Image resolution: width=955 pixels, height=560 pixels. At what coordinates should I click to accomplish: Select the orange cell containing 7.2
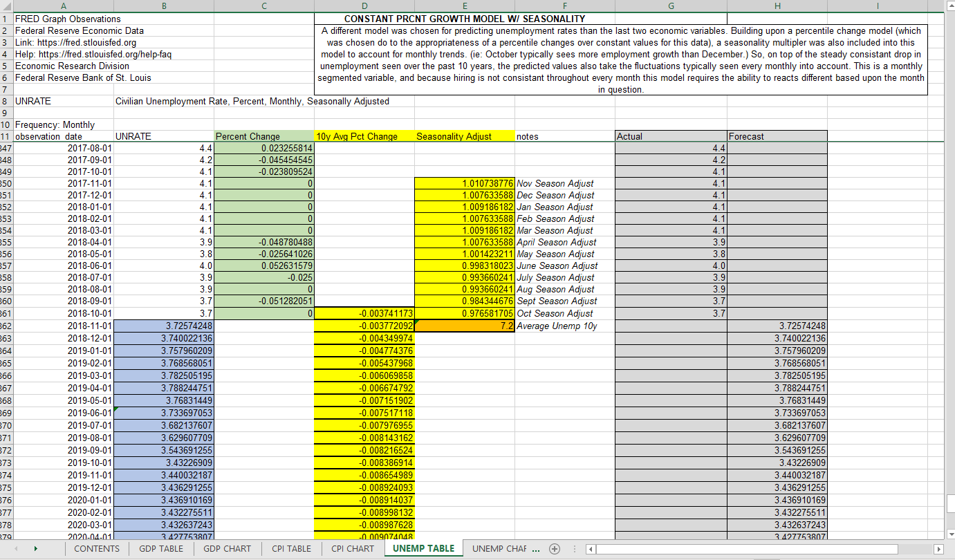point(465,326)
